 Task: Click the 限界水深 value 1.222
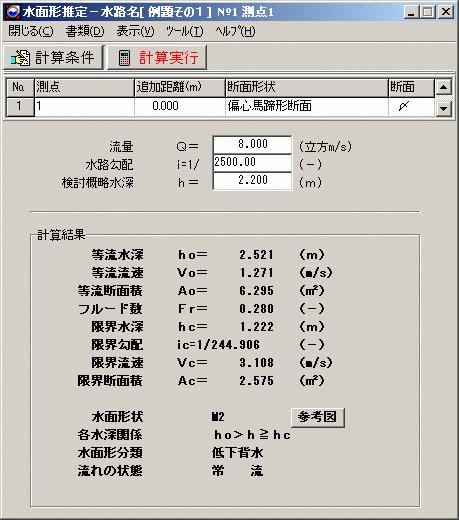click(256, 327)
